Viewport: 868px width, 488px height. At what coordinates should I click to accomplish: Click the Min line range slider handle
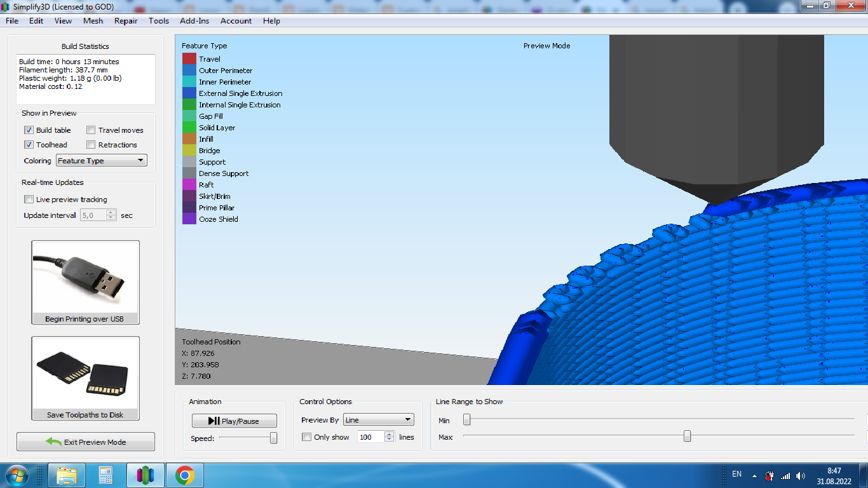click(x=467, y=419)
